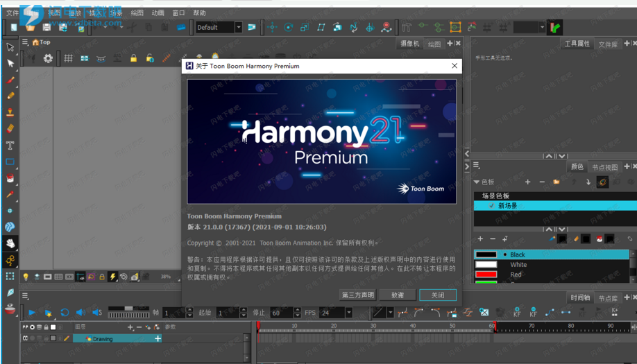The height and width of the screenshot is (364, 637).
Task: Click the Translate tool in advanced animation toolbar
Action: [272, 27]
